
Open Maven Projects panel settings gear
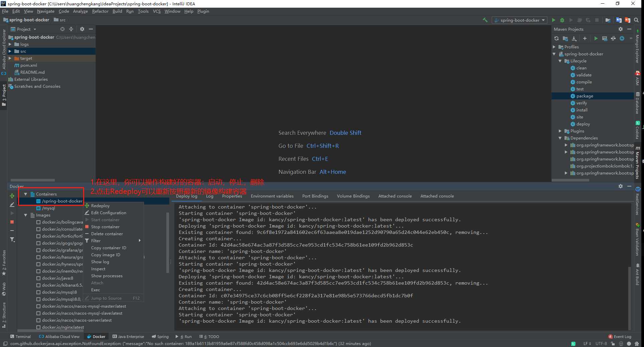[x=621, y=29]
